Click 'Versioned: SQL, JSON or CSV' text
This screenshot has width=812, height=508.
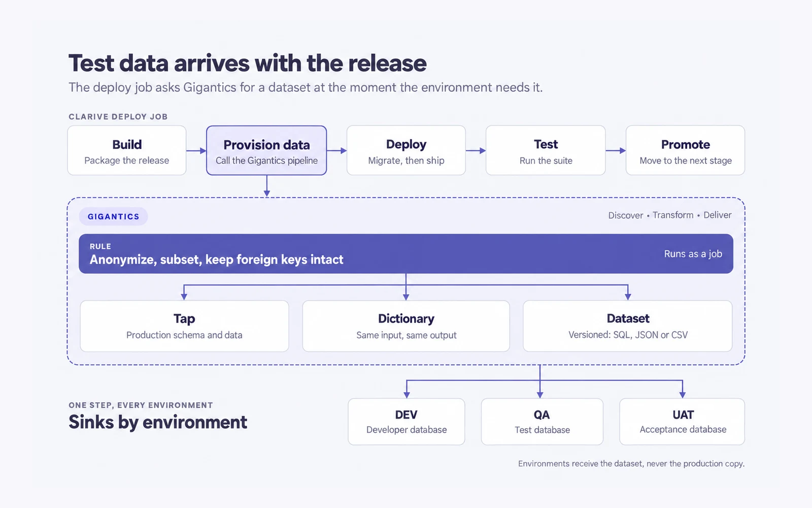tap(628, 335)
